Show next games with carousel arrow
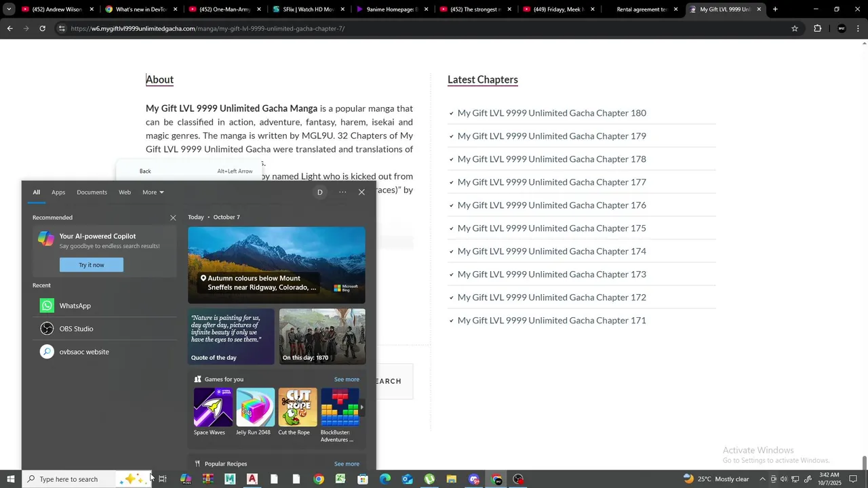 point(362,407)
